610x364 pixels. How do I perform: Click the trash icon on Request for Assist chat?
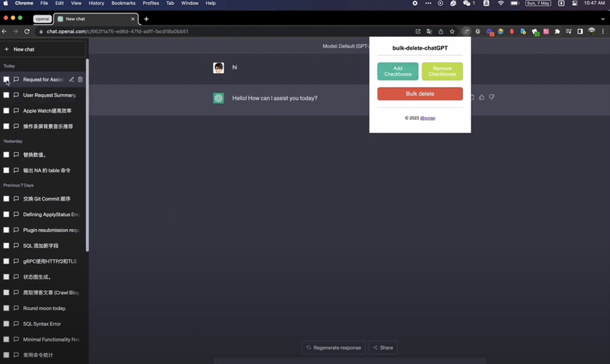pyautogui.click(x=80, y=79)
